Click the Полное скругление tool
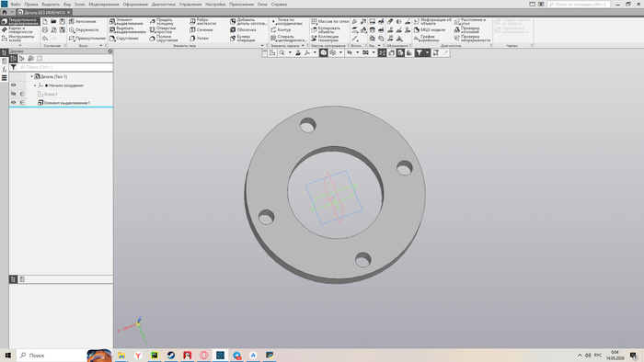 (164, 38)
